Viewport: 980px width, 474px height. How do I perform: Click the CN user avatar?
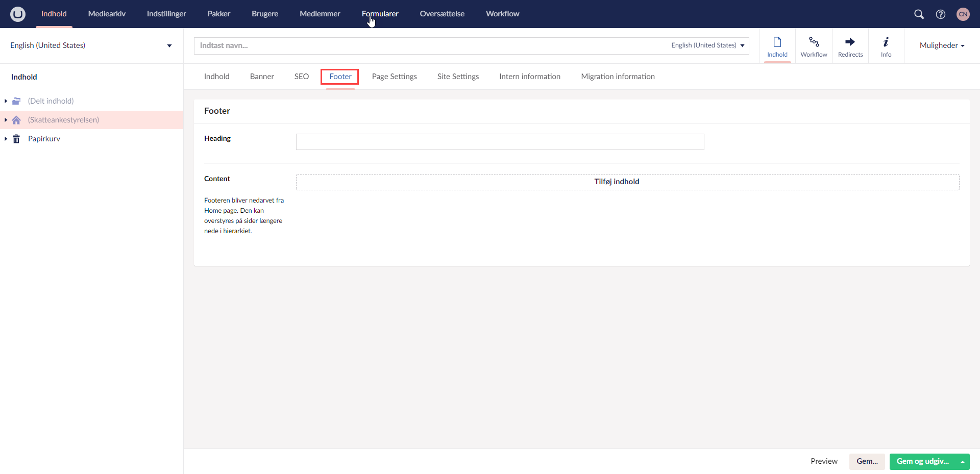tap(963, 14)
